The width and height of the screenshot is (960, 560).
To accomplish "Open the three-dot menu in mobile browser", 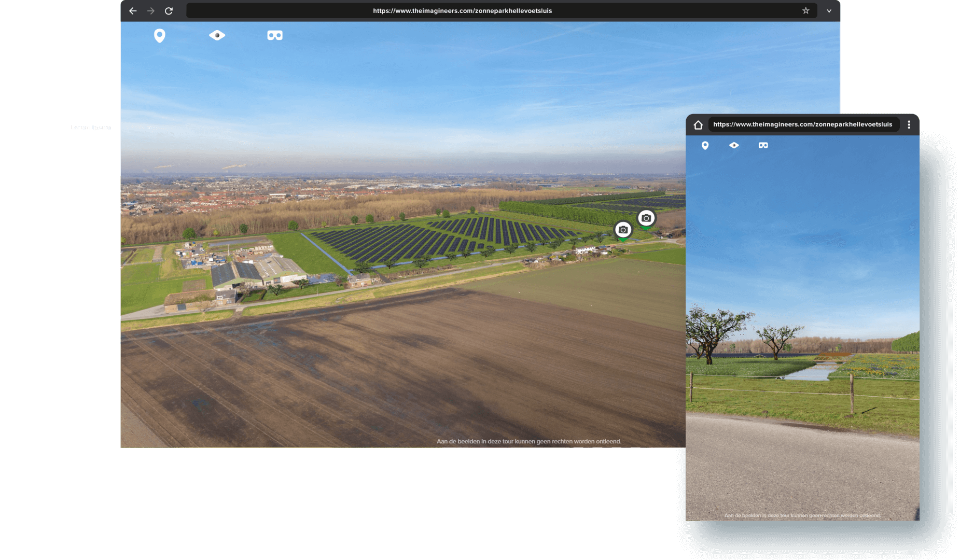I will 909,124.
